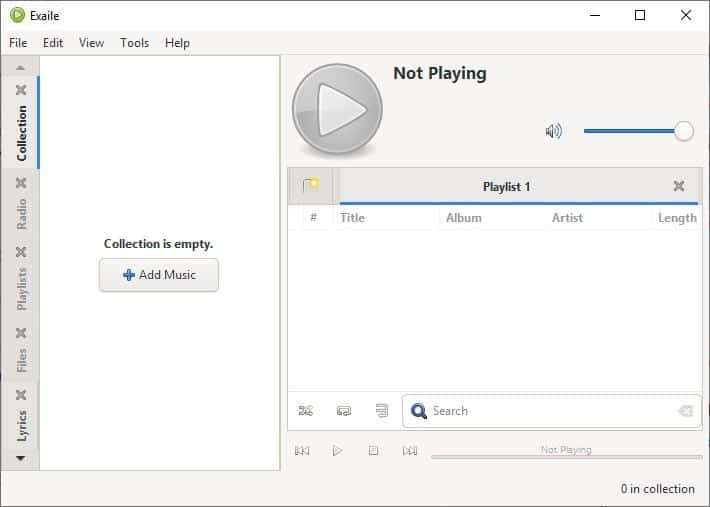
Task: Clear the search field with the erase icon
Action: pyautogui.click(x=685, y=411)
